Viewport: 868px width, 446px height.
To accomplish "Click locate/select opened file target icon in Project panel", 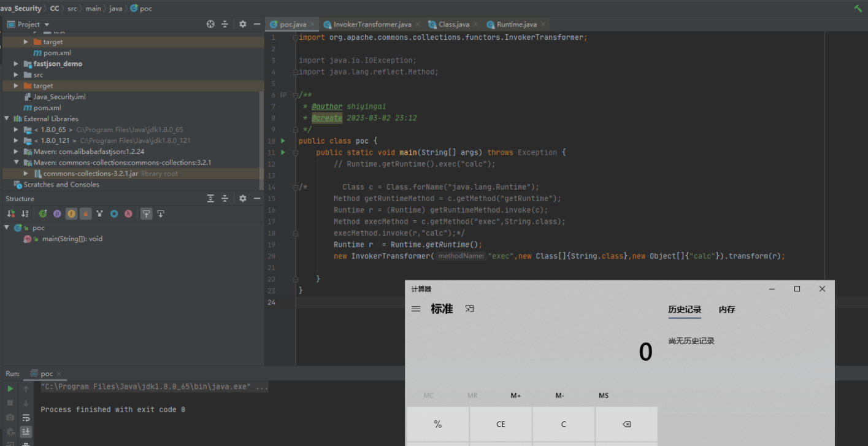I will 210,24.
